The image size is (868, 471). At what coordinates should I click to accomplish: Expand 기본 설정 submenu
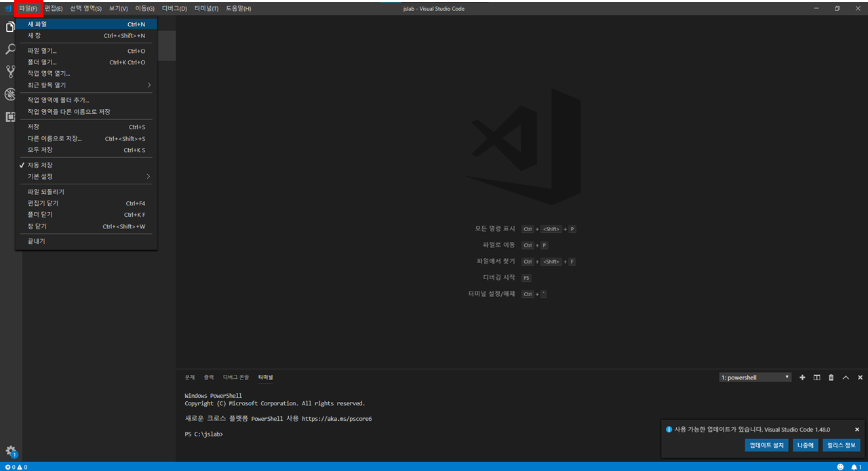click(86, 177)
